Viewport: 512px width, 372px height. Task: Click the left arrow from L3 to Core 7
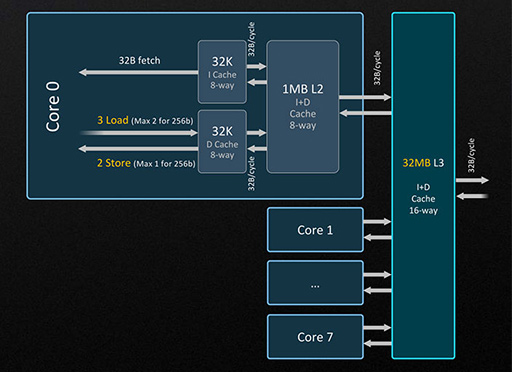[378, 343]
